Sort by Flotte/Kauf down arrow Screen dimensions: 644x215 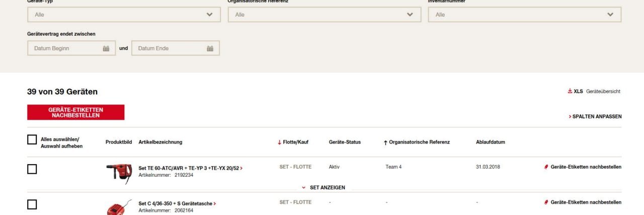tap(280, 142)
